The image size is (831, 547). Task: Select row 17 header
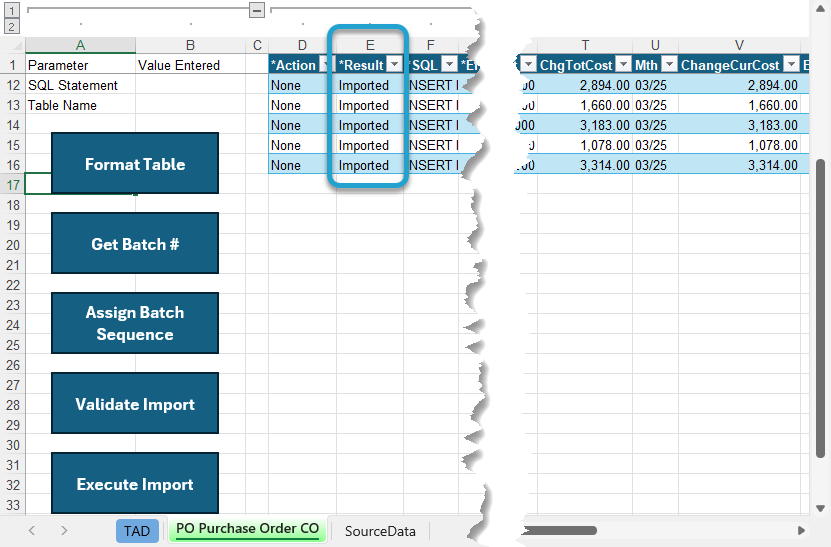(13, 185)
